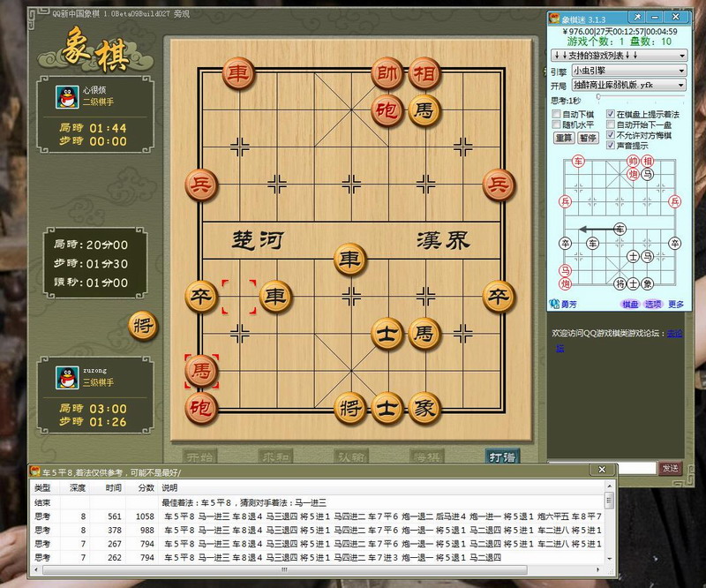Click the chat message input field
Screen dimensions: 706x588
pyautogui.click(x=636, y=468)
